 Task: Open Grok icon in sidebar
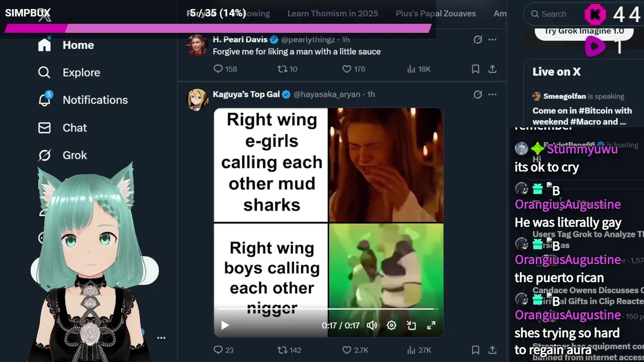pos(44,155)
